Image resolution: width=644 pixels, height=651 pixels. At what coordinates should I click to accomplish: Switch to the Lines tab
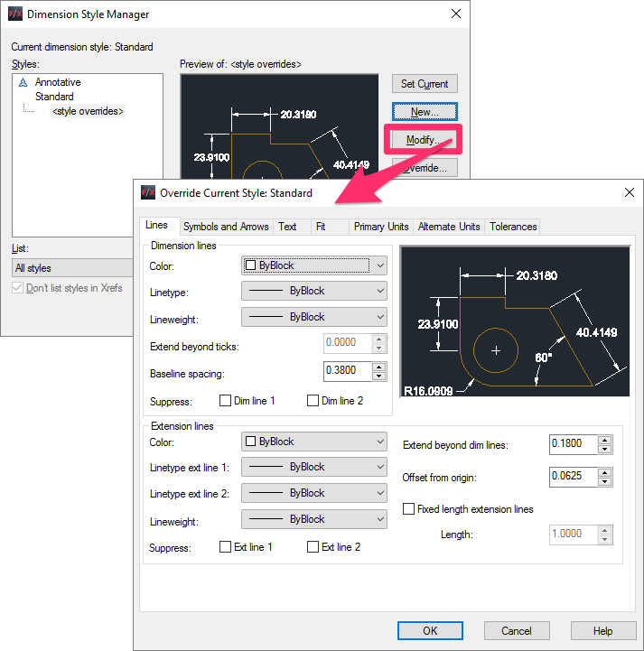157,225
